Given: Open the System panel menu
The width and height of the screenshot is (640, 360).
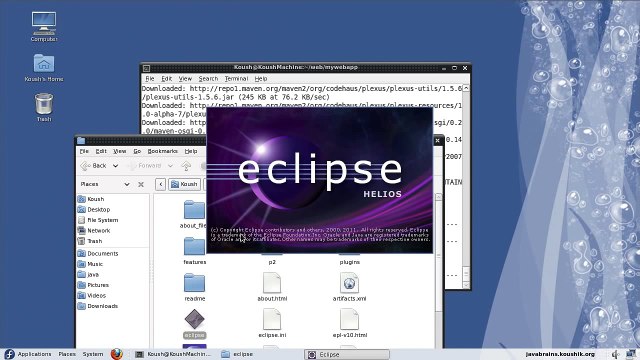Looking at the screenshot, I should 93,354.
